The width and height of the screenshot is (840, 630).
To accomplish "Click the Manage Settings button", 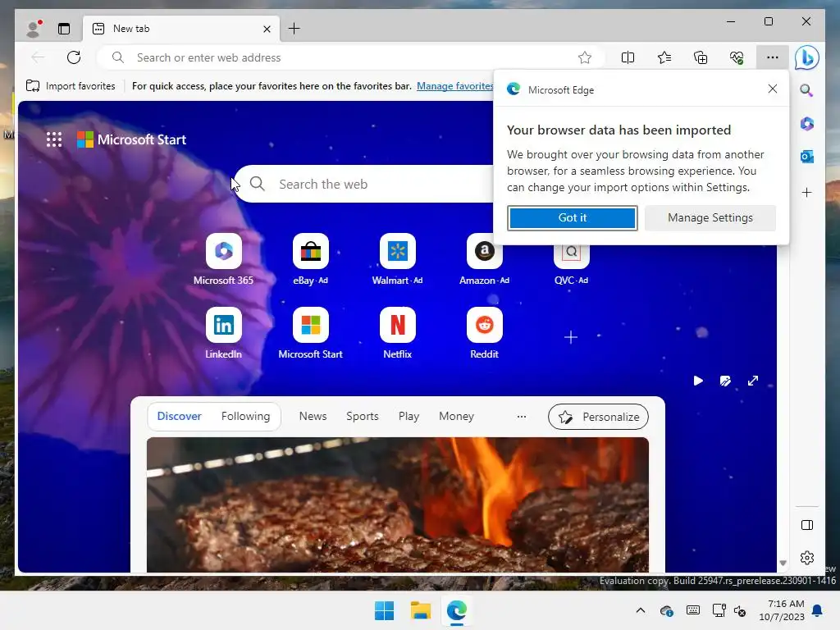I will pos(710,218).
